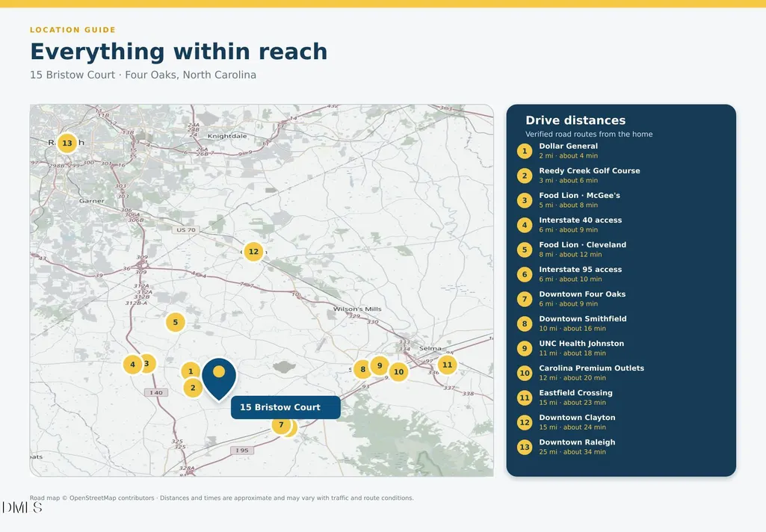Viewport: 766px width, 532px height.
Task: Click legend badge 1 for Dollar General
Action: coord(525,151)
